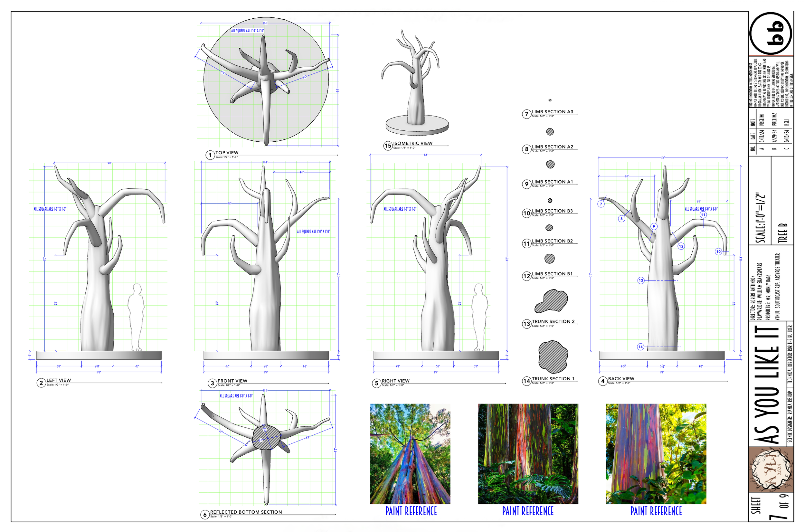Screen dimensions: 805x532
Task: Click the human scale figure in the left view
Action: [137, 317]
